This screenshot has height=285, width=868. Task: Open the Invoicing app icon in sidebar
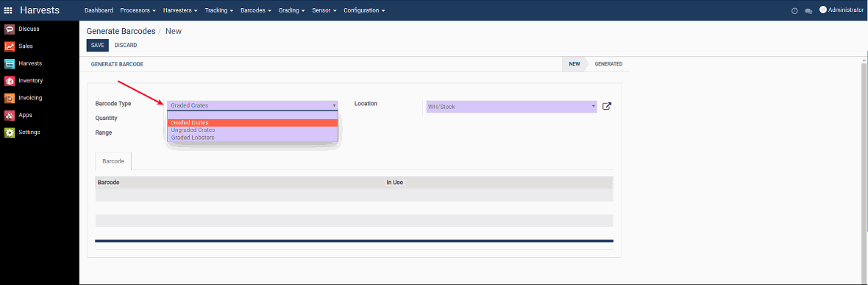[10, 98]
